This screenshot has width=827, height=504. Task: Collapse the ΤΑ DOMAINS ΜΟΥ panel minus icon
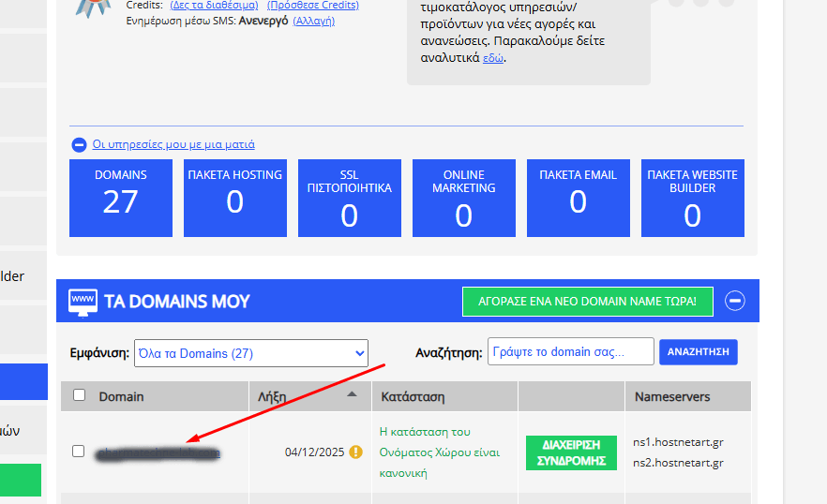736,301
